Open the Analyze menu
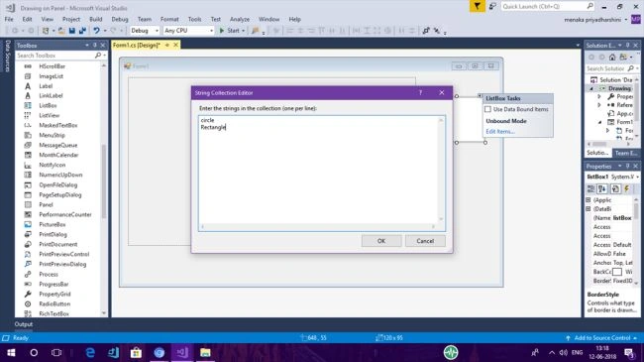 pos(240,19)
